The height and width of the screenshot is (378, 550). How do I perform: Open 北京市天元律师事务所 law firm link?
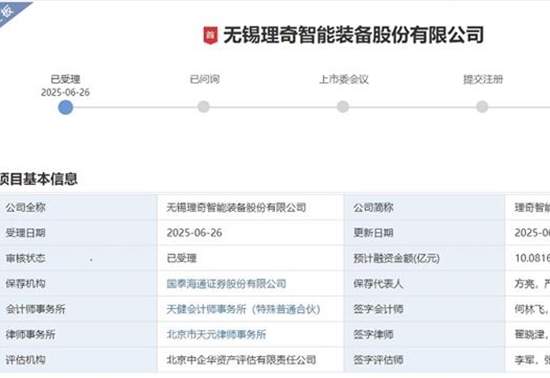(x=216, y=335)
